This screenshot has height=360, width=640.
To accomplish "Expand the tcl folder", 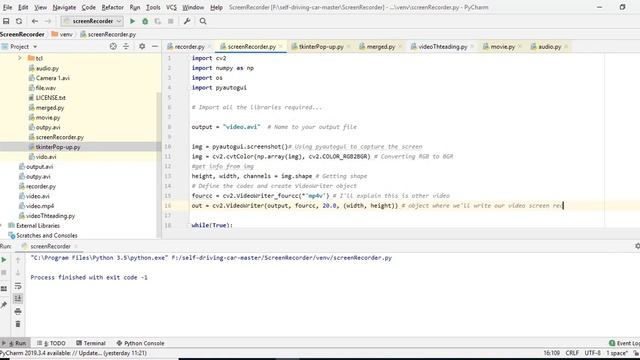I will click(x=20, y=58).
